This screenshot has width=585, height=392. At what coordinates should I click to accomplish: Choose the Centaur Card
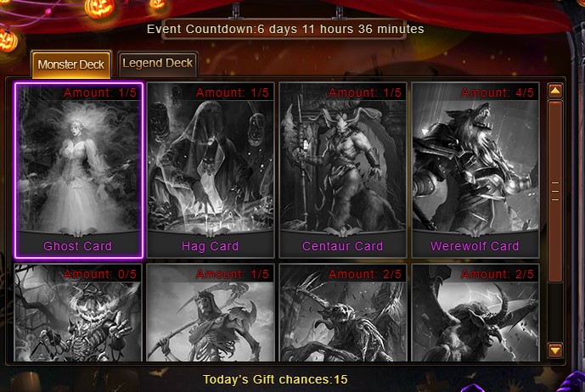point(343,171)
